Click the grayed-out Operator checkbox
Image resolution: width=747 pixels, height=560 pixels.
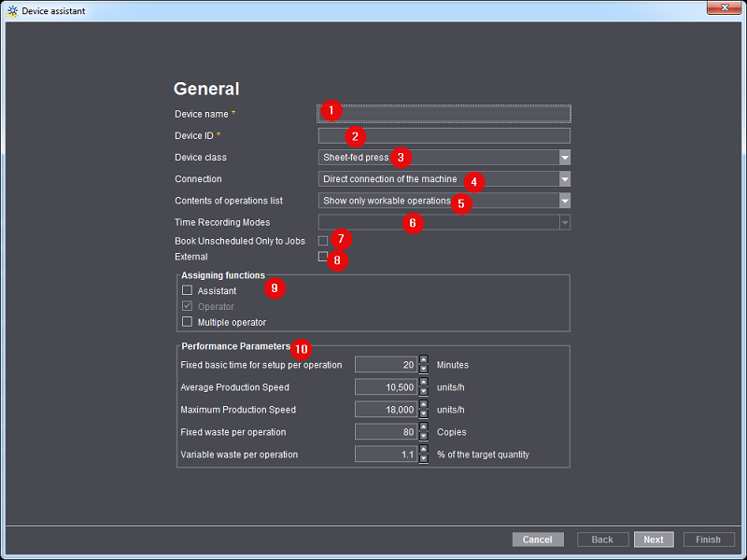click(x=187, y=305)
